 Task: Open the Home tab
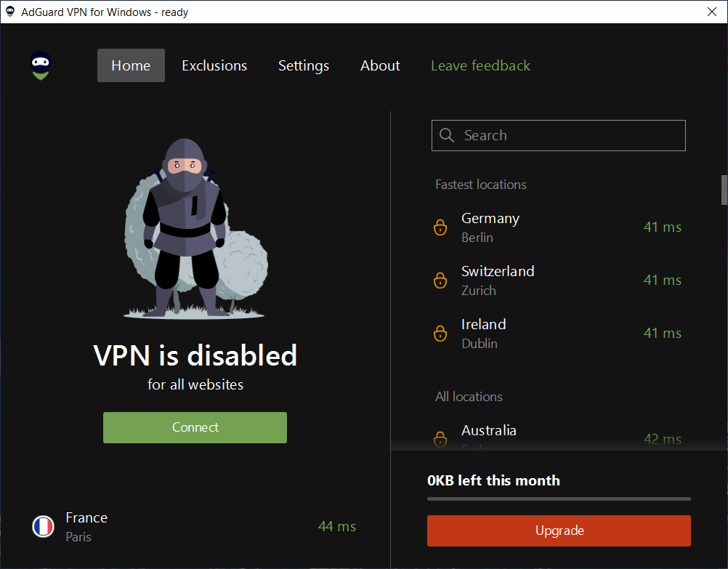(x=131, y=65)
